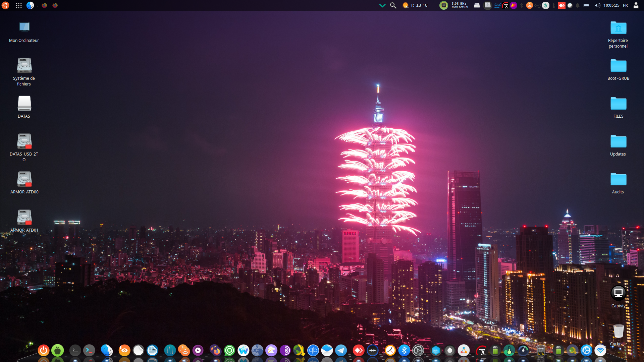Click the red power button dock icon
644x362 pixels.
44,351
